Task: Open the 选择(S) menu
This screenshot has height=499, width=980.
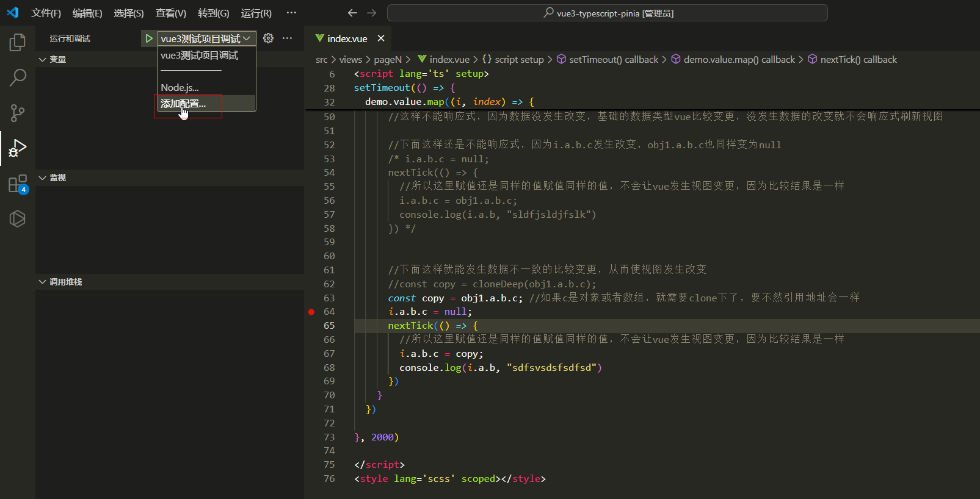Action: click(x=129, y=13)
